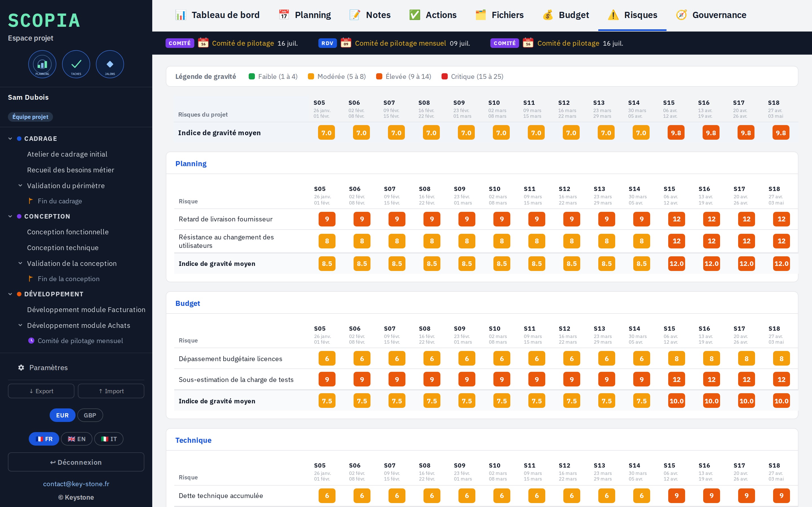Collapse Validation du périmètre chevron

click(x=20, y=185)
